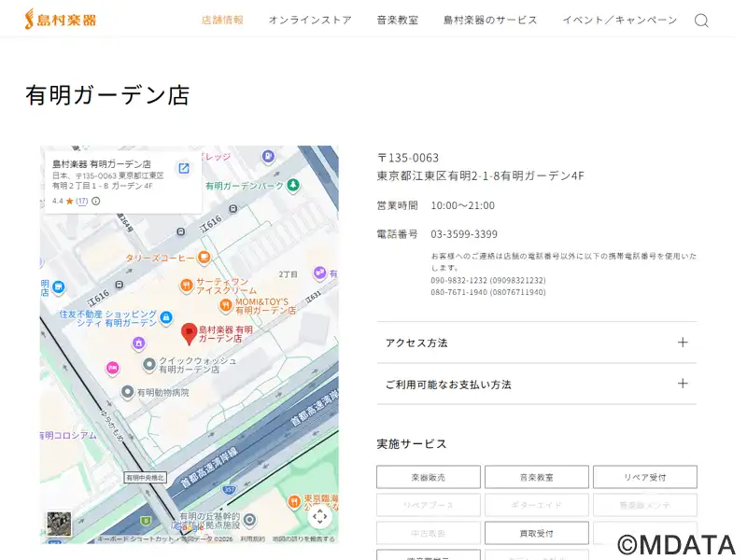This screenshot has height=560, width=747.
Task: Open the 音楽教室 menu item
Action: click(398, 20)
